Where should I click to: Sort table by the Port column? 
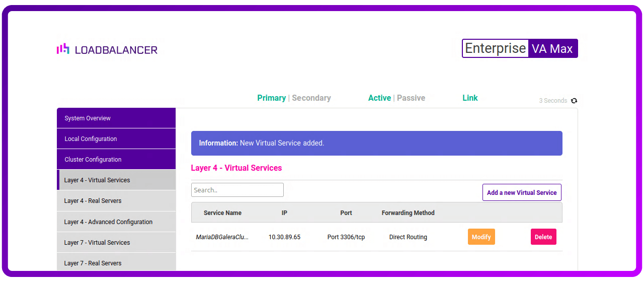(346, 213)
